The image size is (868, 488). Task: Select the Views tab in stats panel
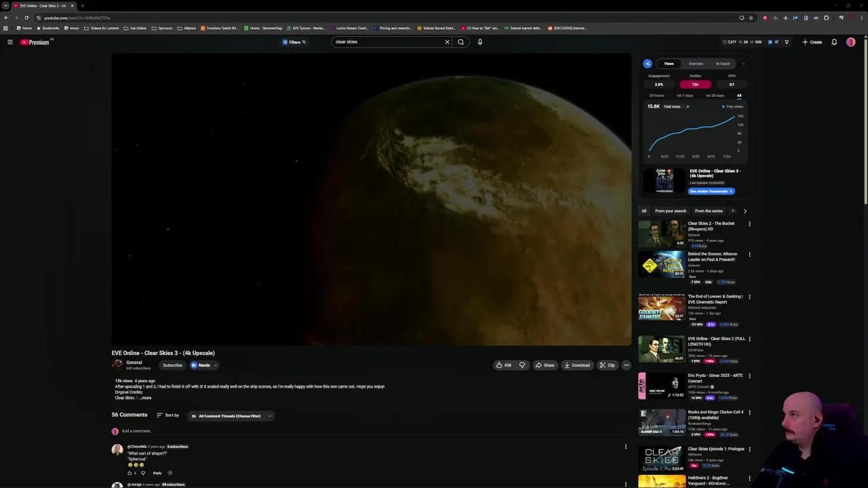669,64
